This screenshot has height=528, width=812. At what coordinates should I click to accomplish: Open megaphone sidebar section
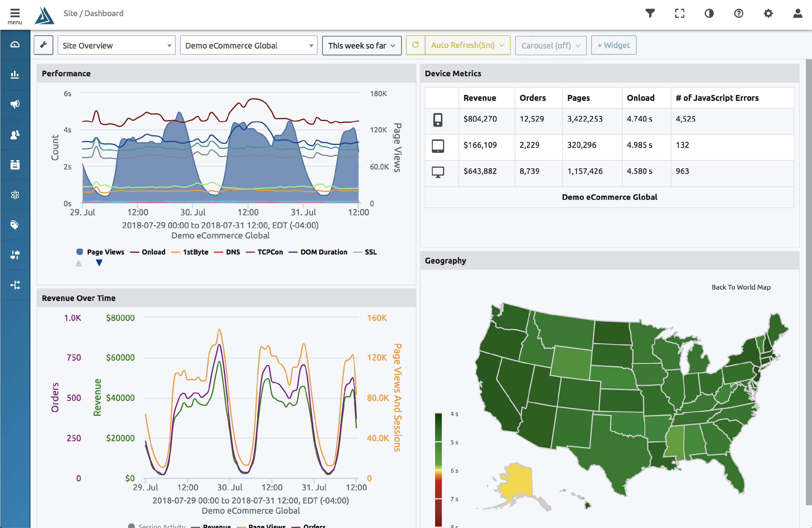coord(15,104)
